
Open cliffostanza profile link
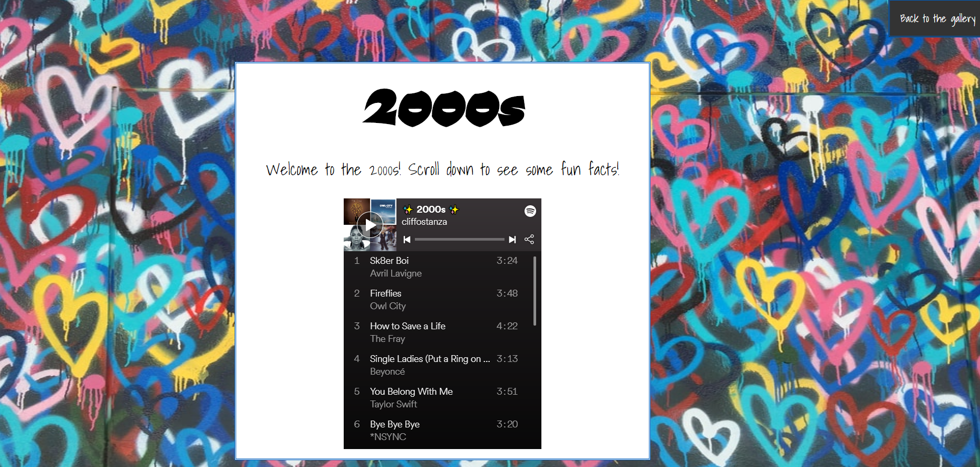tap(424, 222)
